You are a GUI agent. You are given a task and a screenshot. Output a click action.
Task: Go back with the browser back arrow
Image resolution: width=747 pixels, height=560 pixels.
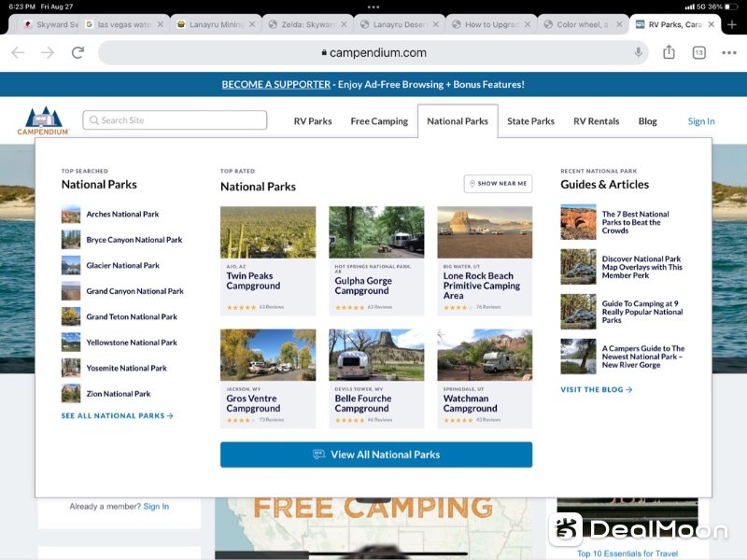tap(18, 52)
